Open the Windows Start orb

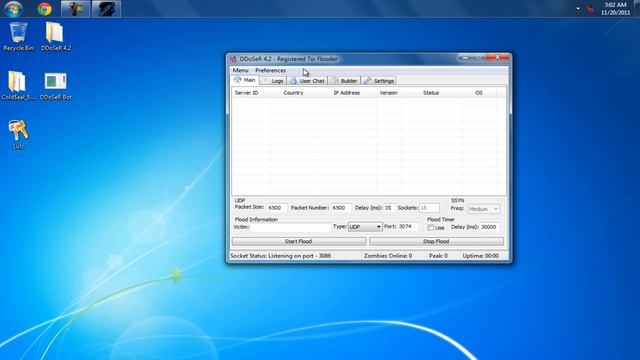coord(13,9)
